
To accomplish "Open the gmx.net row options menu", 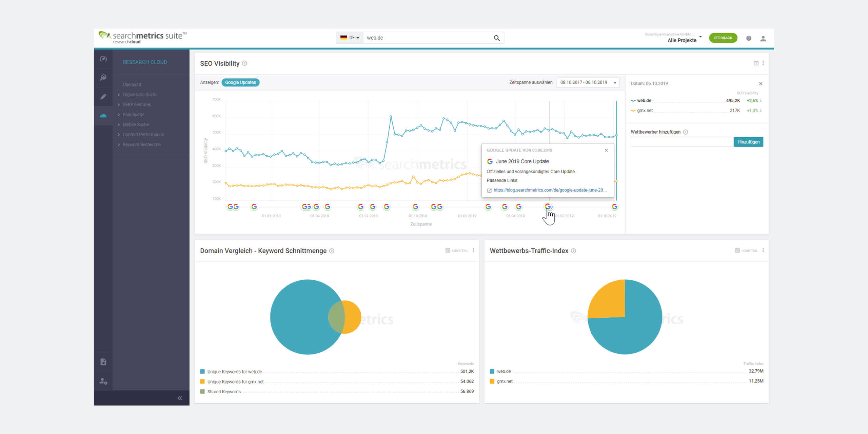I will point(761,110).
